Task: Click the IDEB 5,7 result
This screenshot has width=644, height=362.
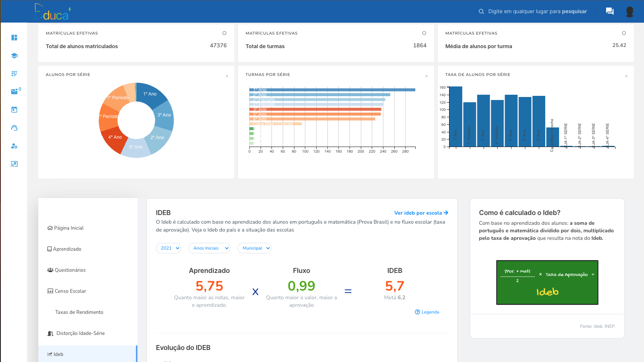Action: [x=395, y=286]
